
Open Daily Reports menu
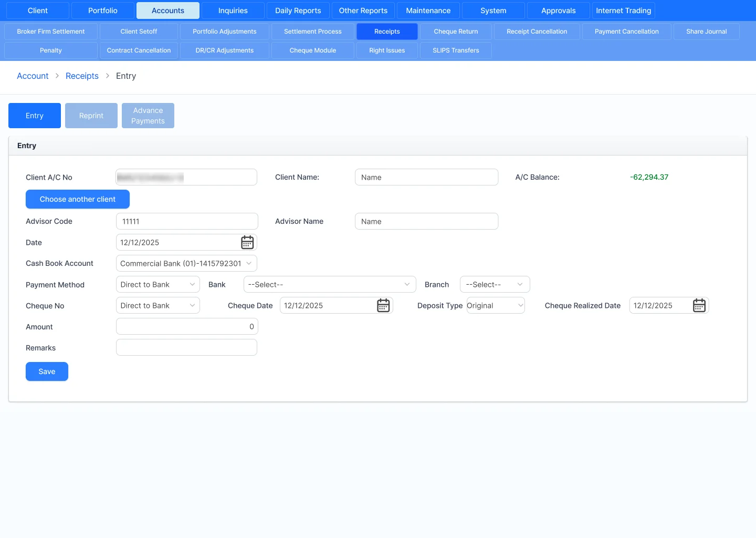(x=298, y=11)
